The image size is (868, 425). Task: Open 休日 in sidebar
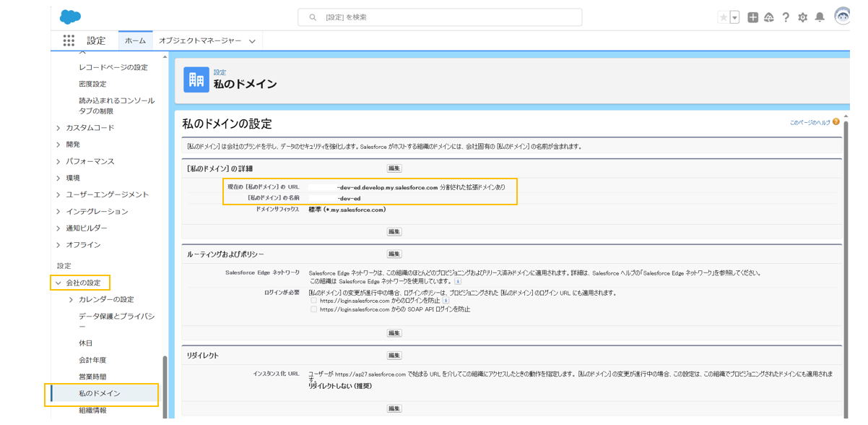click(x=85, y=343)
